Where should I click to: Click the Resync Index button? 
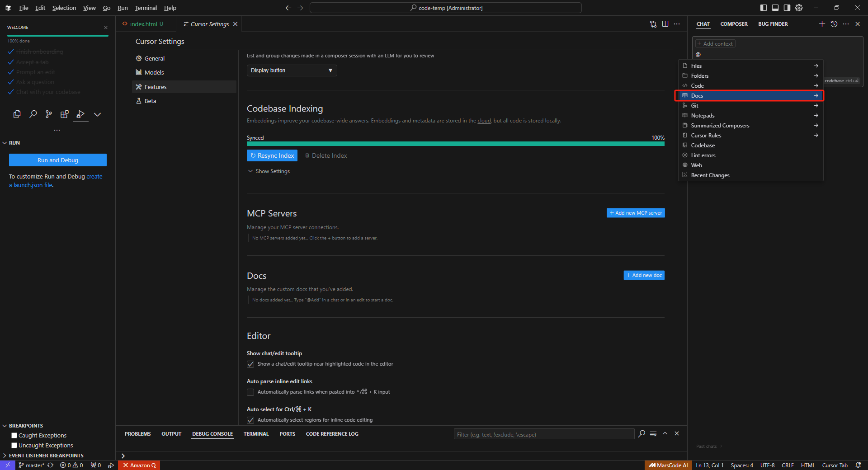pyautogui.click(x=272, y=155)
